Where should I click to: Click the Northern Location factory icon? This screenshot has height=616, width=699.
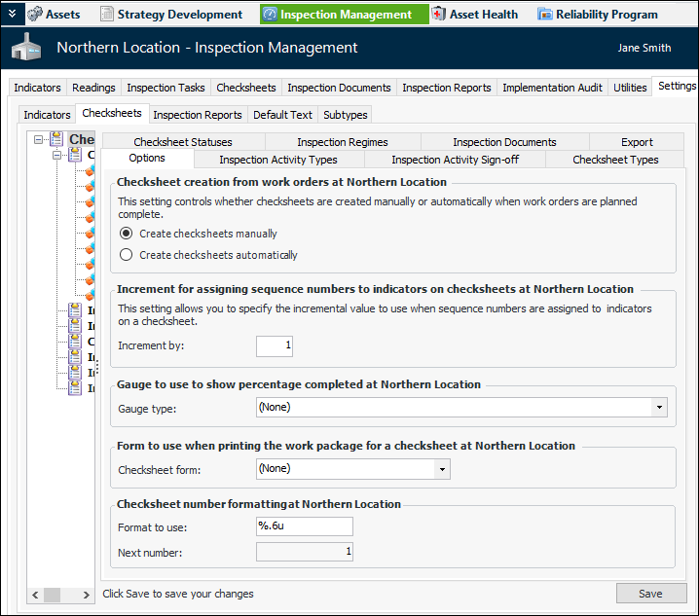click(x=26, y=49)
